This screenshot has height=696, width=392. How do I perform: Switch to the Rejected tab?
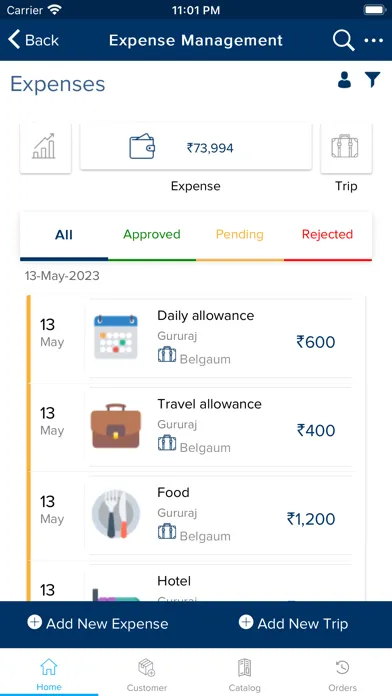pyautogui.click(x=327, y=235)
